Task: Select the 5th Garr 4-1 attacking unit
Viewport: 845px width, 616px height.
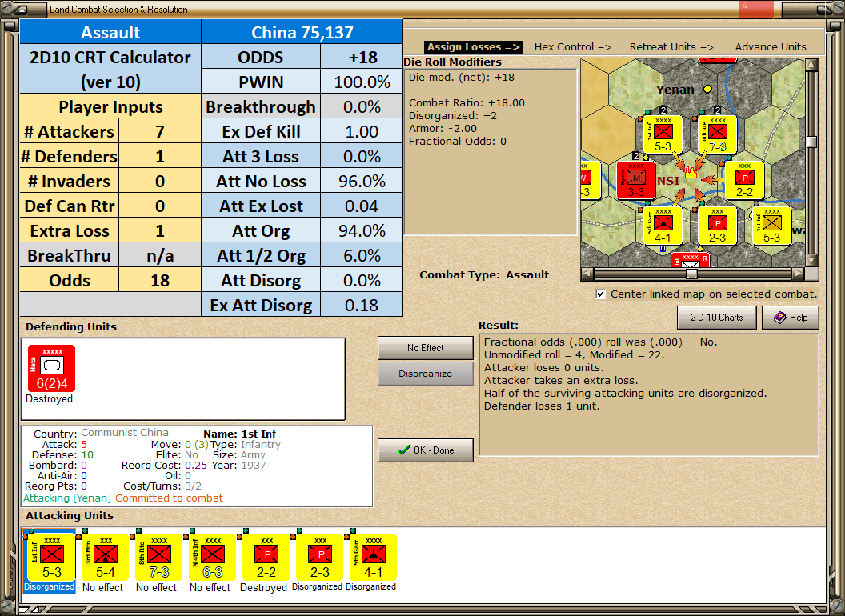Action: coord(373,558)
